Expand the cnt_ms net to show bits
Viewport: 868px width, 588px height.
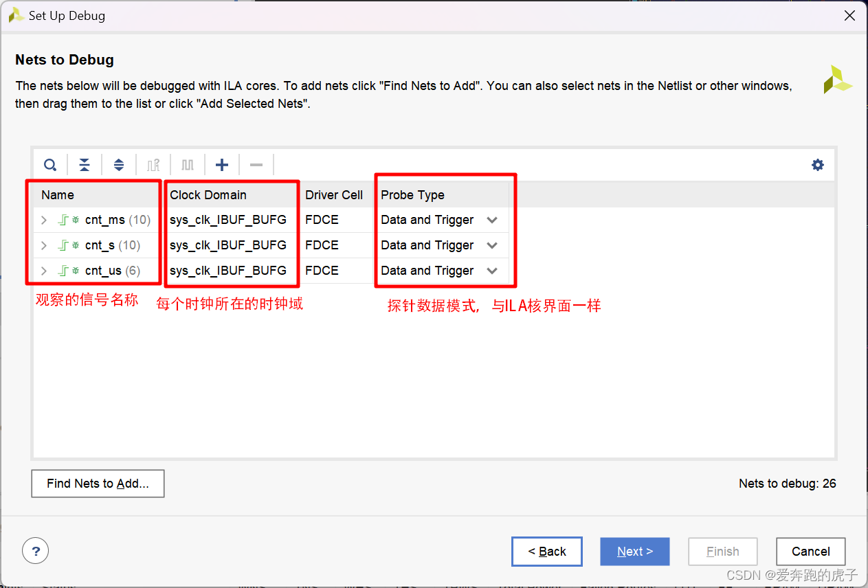(x=43, y=220)
